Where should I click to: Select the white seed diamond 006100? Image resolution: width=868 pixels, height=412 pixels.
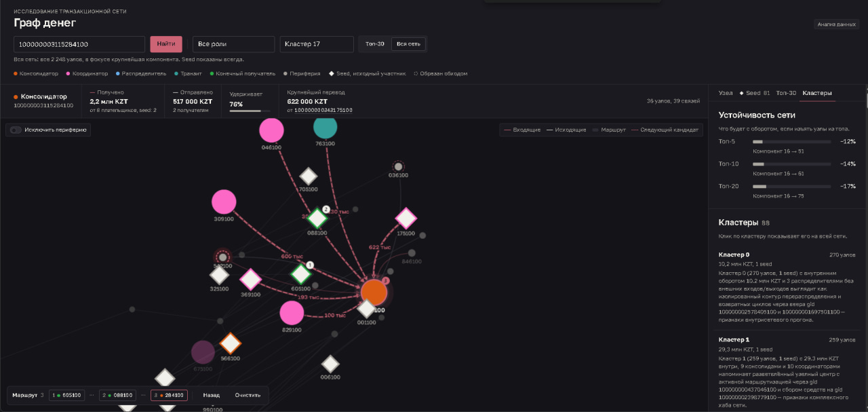330,364
